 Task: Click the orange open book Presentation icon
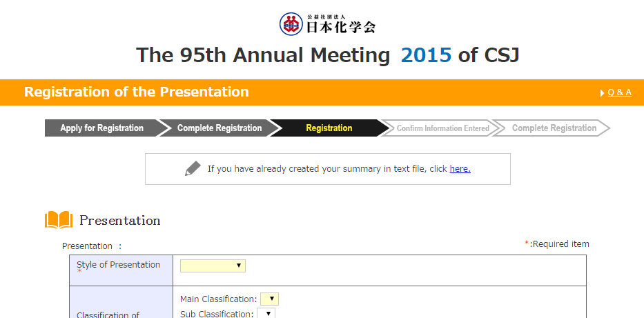[x=59, y=220]
